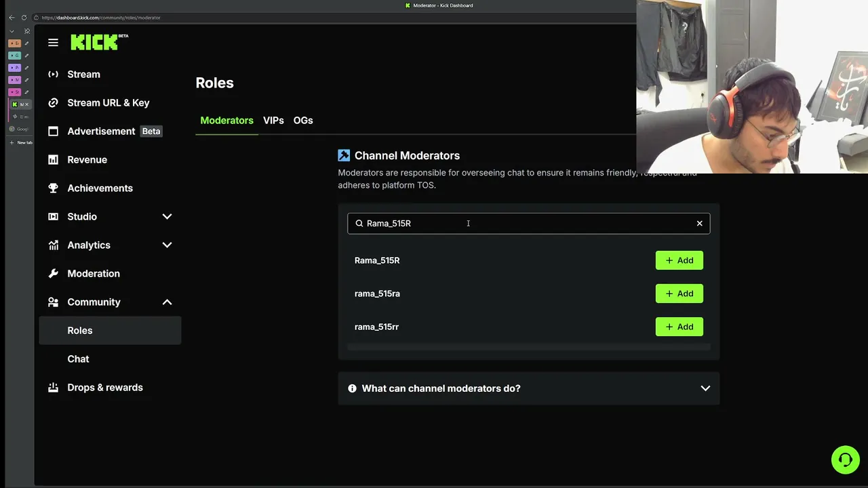Open the green support headset chat button

(846, 460)
